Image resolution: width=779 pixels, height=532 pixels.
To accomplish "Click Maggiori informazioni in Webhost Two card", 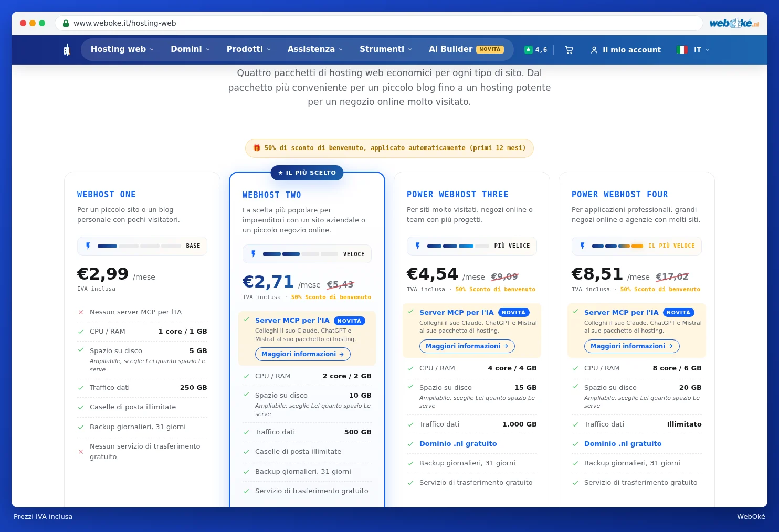I will click(x=303, y=354).
